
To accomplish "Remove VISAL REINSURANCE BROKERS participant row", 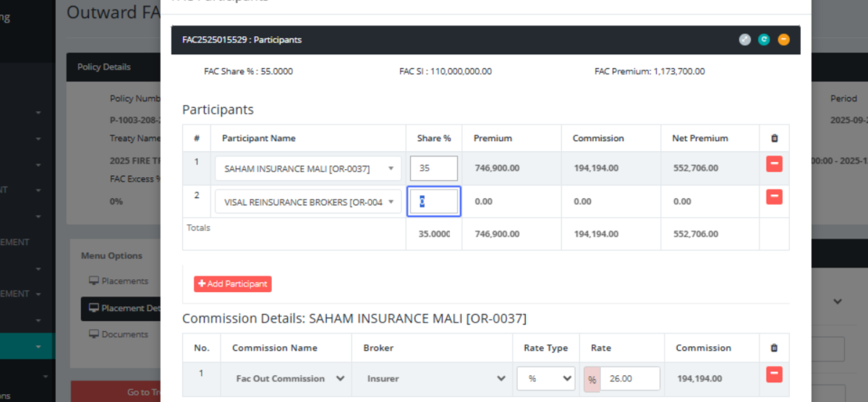I will coord(774,197).
